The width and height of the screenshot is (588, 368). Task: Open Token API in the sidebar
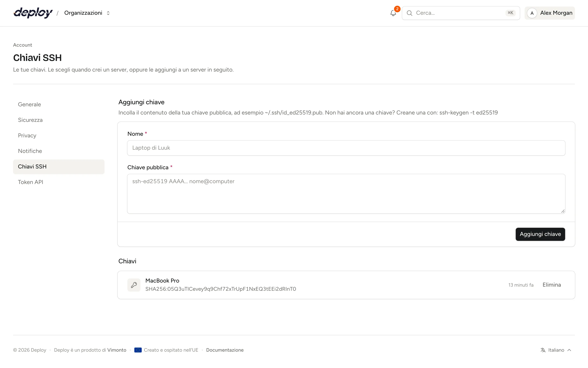coord(59,182)
